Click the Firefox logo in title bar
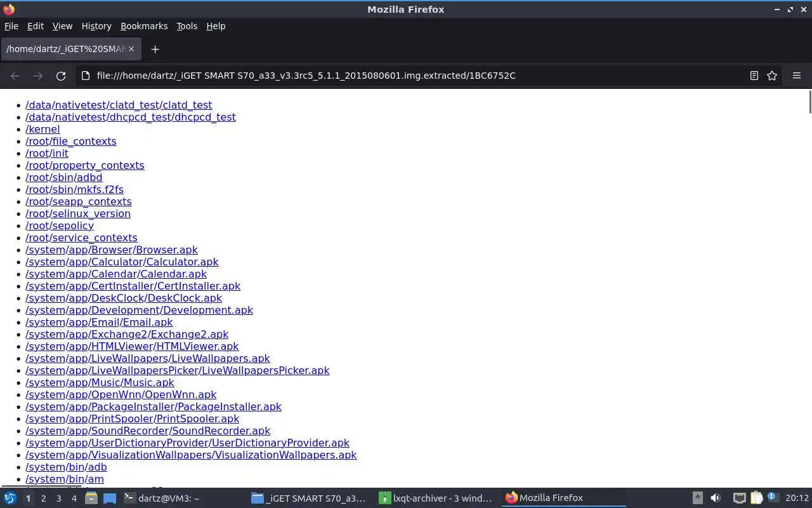This screenshot has width=812, height=508. coord(9,9)
